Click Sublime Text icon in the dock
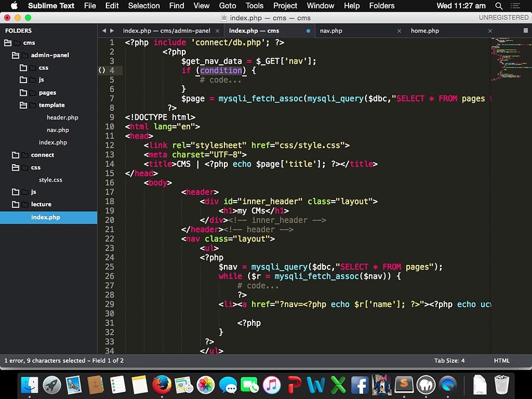The height and width of the screenshot is (399, 532). (x=404, y=385)
